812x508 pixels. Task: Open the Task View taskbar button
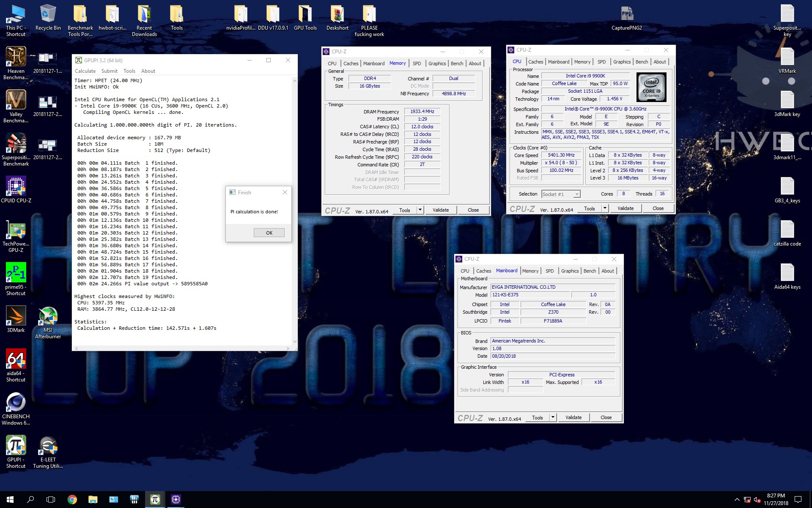coord(51,500)
